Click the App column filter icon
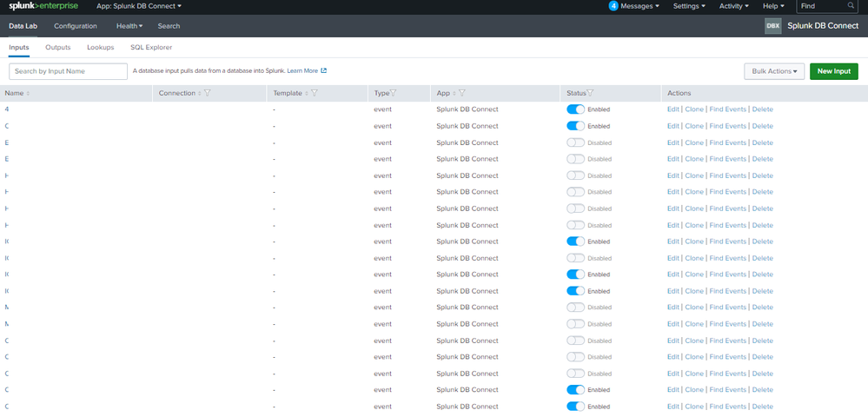Image resolution: width=868 pixels, height=417 pixels. [461, 94]
